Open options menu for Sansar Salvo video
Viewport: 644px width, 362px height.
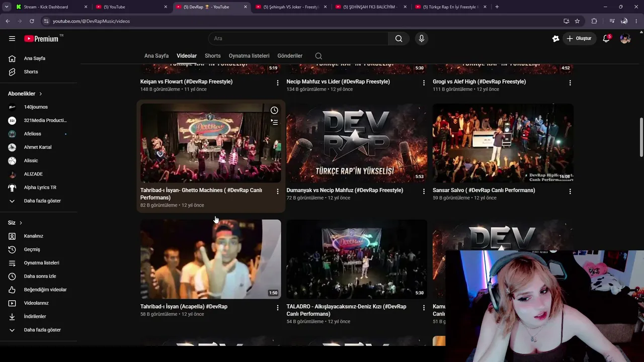pos(570,191)
